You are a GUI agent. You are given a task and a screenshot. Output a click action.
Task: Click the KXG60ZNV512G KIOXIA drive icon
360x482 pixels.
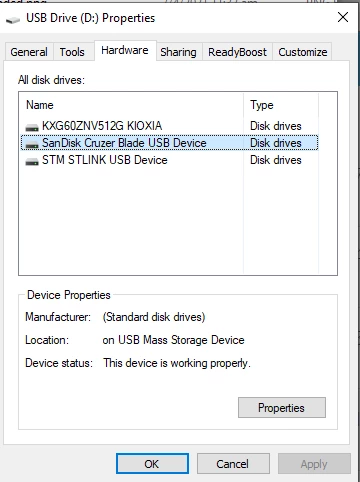pyautogui.click(x=32, y=127)
